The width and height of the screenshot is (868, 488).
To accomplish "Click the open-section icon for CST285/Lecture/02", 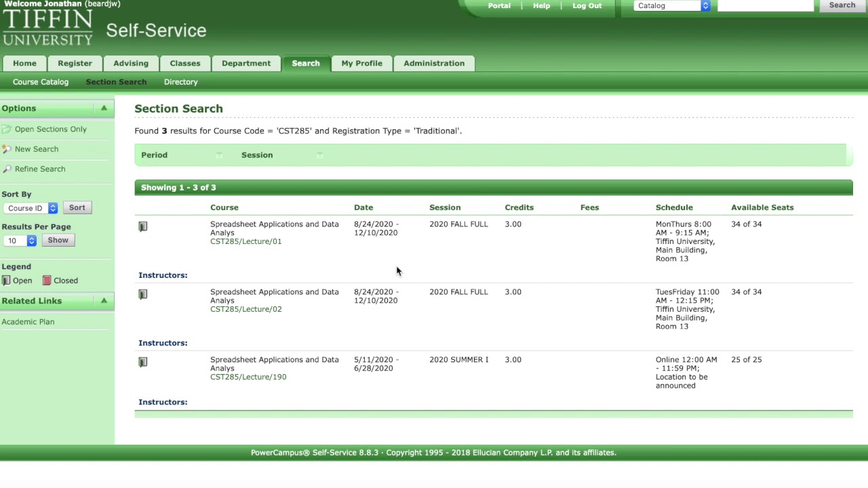I will pos(143,294).
